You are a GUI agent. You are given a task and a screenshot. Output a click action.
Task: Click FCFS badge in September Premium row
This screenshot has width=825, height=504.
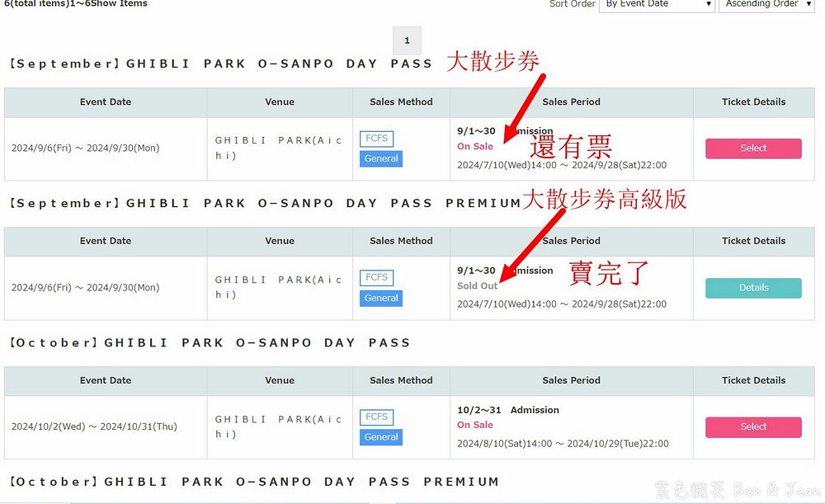376,278
